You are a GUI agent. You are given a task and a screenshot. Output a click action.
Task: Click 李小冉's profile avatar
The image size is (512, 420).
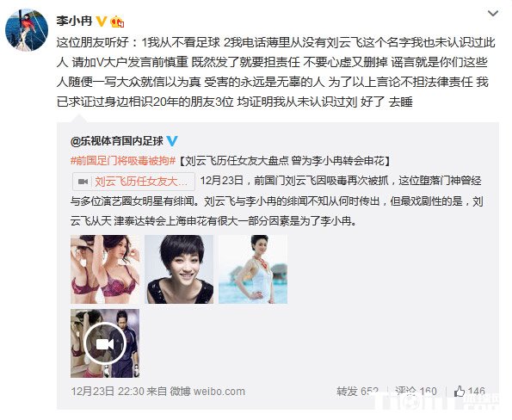click(x=27, y=30)
